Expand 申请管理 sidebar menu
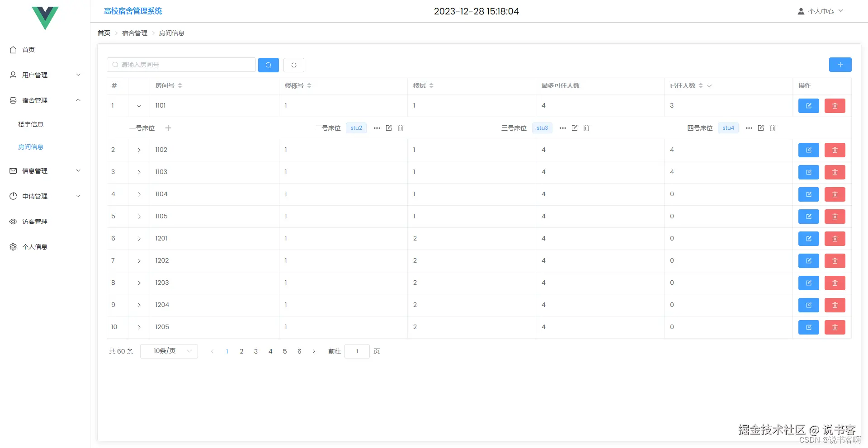 point(45,196)
